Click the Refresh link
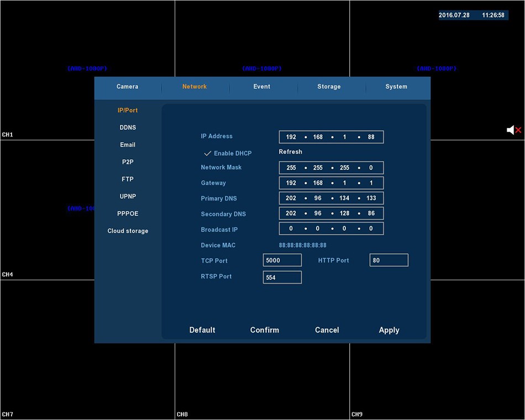The width and height of the screenshot is (525, 420). [290, 152]
